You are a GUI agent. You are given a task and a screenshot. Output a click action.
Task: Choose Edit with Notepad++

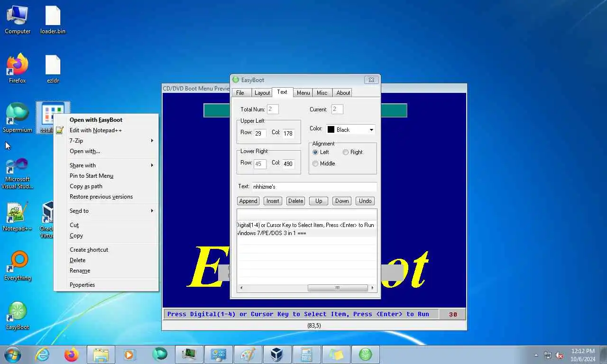coord(106,130)
